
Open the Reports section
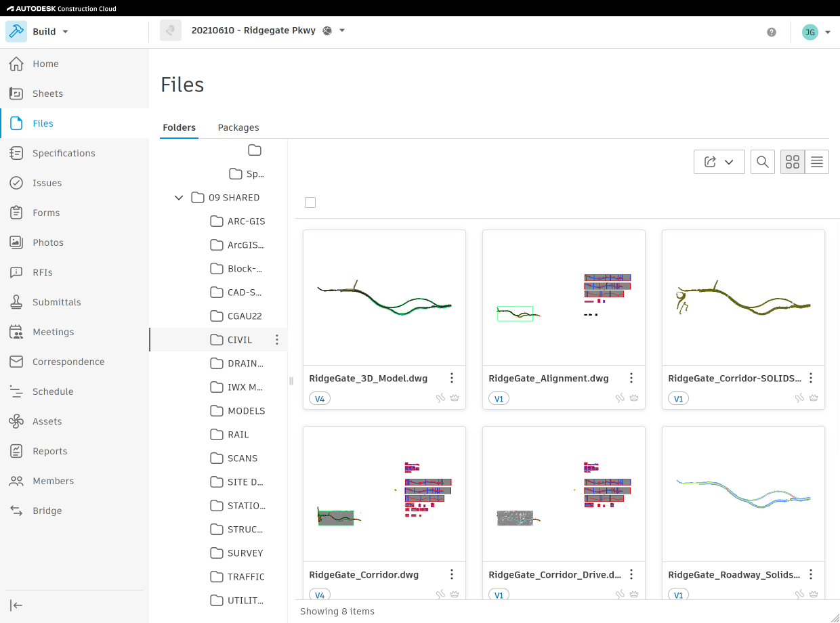[x=75, y=451]
